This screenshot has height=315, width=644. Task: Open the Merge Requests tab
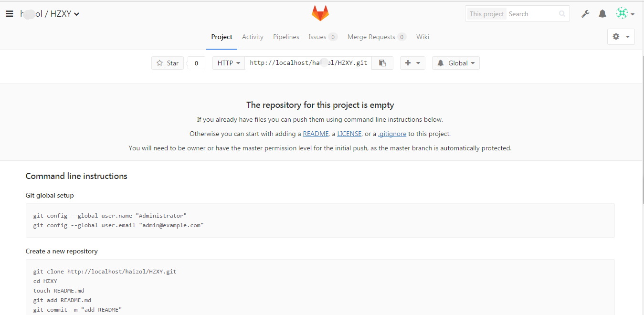(x=377, y=37)
